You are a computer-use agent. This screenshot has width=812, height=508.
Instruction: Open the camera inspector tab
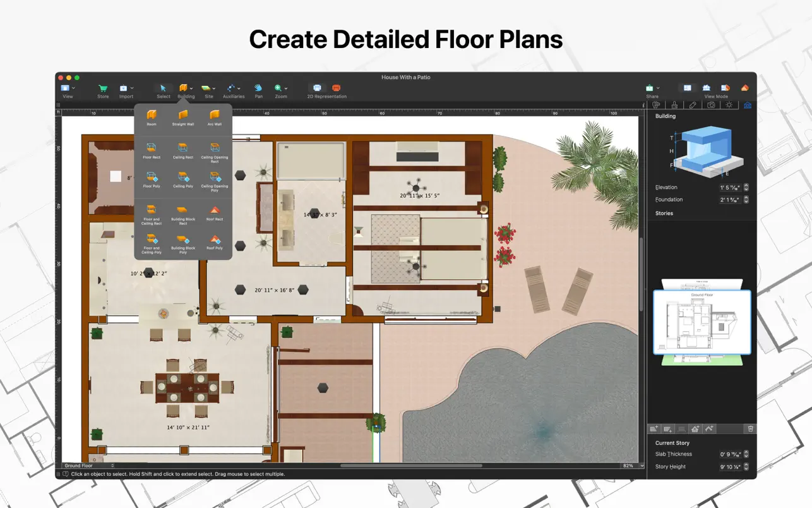click(x=711, y=105)
